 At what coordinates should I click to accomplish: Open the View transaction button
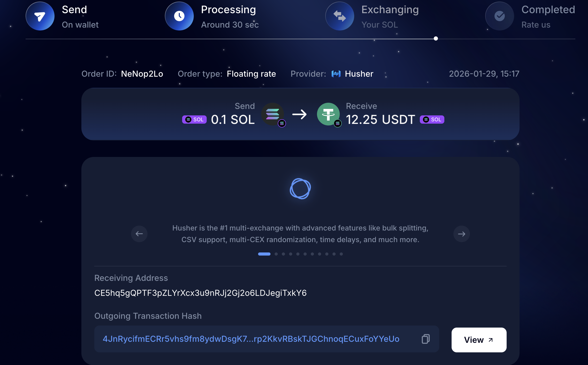(x=479, y=340)
